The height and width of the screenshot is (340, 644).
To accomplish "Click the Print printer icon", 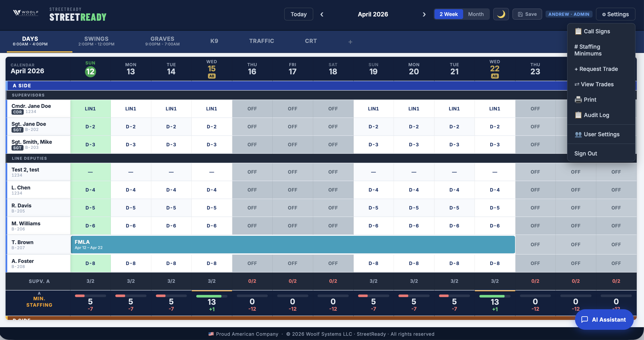I will tap(578, 100).
